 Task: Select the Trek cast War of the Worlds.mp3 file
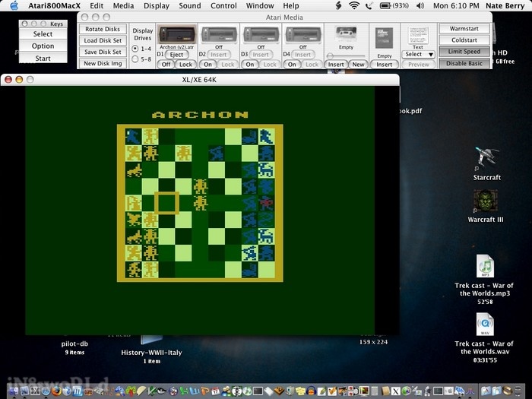(x=485, y=266)
